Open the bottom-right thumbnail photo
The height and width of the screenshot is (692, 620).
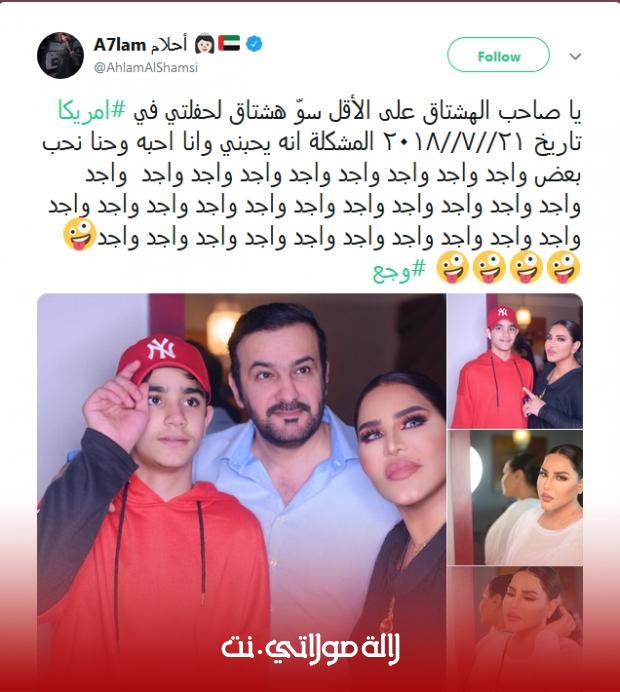click(515, 629)
